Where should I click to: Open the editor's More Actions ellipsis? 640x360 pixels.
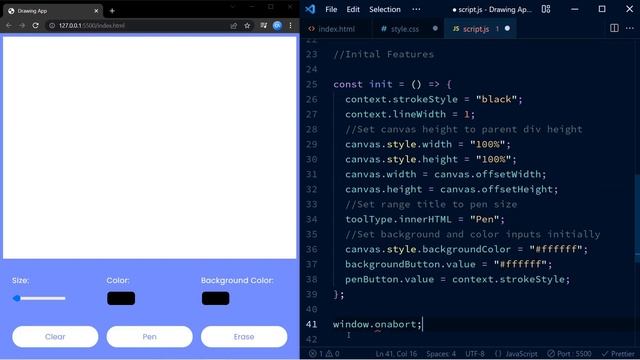click(x=629, y=28)
